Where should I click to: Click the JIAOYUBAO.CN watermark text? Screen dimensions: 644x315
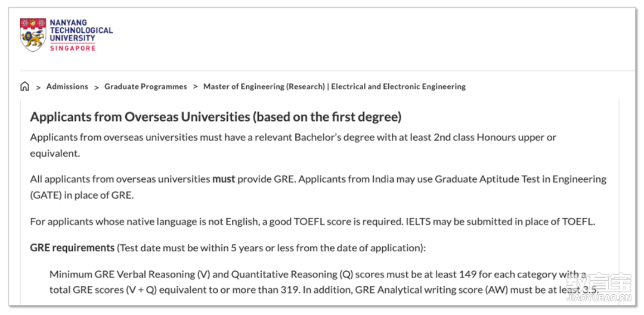[x=599, y=298]
